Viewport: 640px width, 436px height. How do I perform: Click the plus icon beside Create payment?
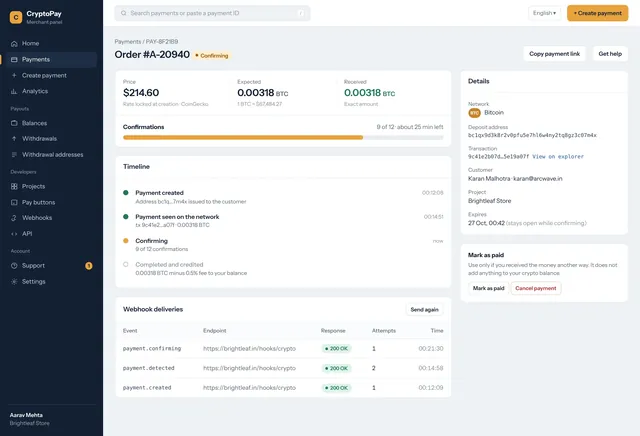tap(14, 76)
